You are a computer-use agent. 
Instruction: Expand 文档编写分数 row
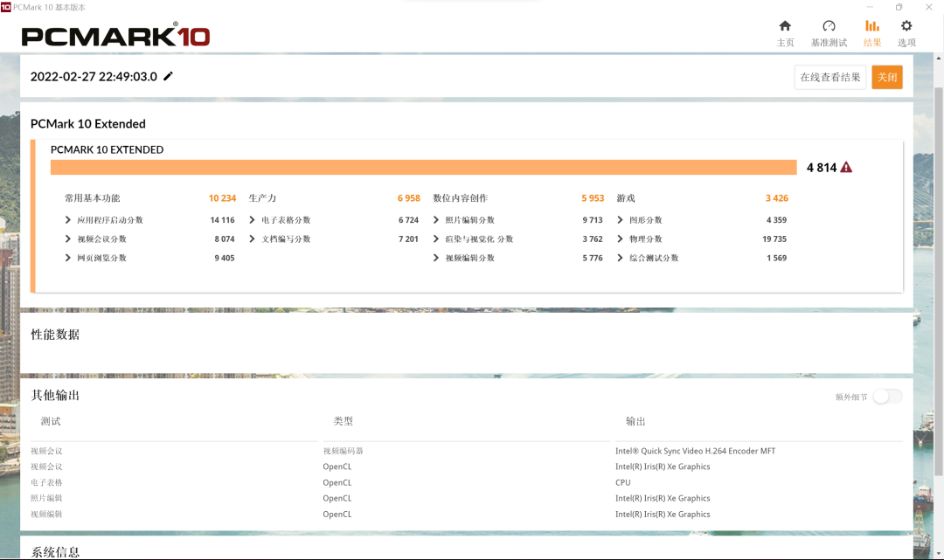click(x=253, y=239)
